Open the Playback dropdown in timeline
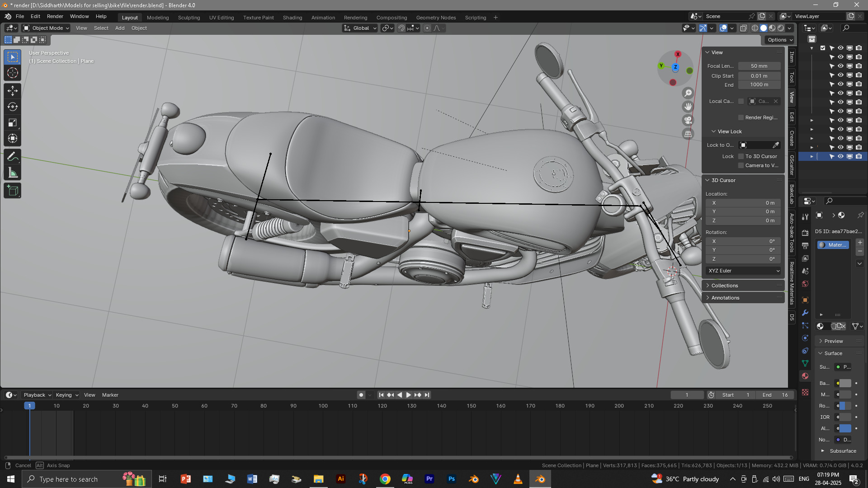This screenshot has width=868, height=488. 37,395
